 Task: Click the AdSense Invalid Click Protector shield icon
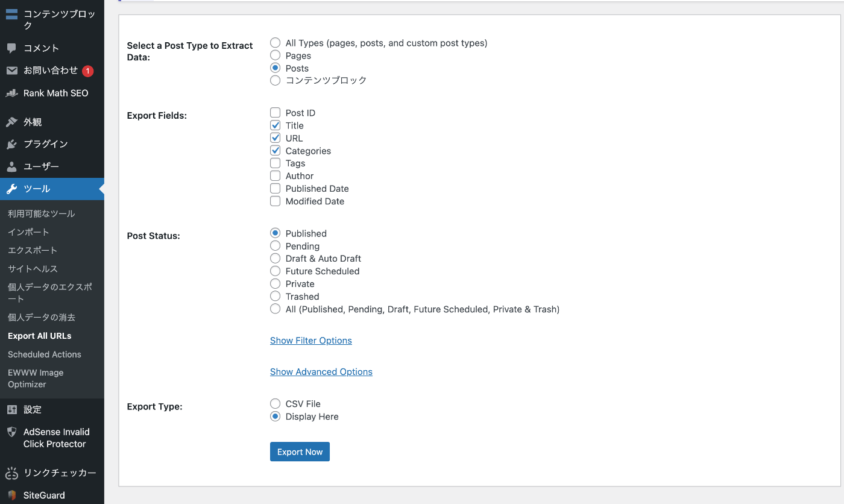(x=11, y=432)
